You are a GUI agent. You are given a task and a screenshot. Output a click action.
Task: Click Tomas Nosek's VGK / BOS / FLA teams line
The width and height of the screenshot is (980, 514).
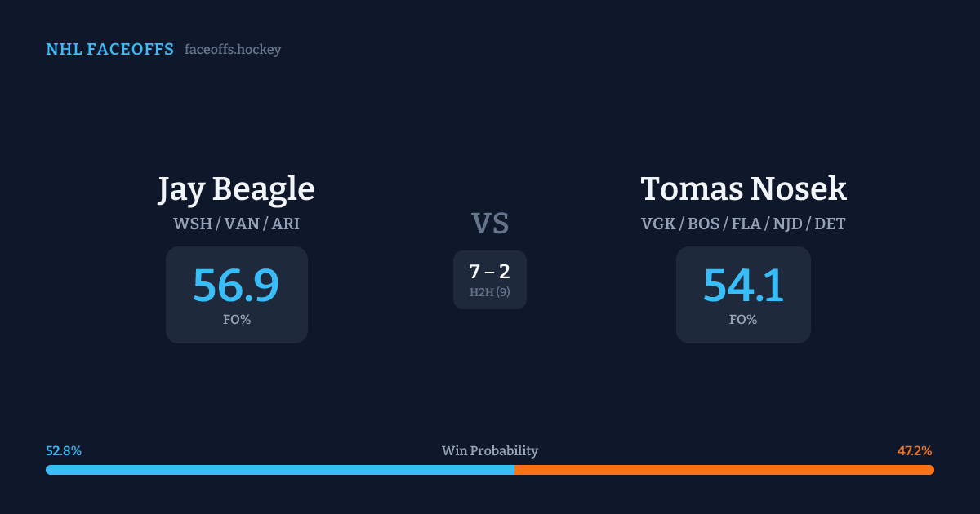coord(743,224)
